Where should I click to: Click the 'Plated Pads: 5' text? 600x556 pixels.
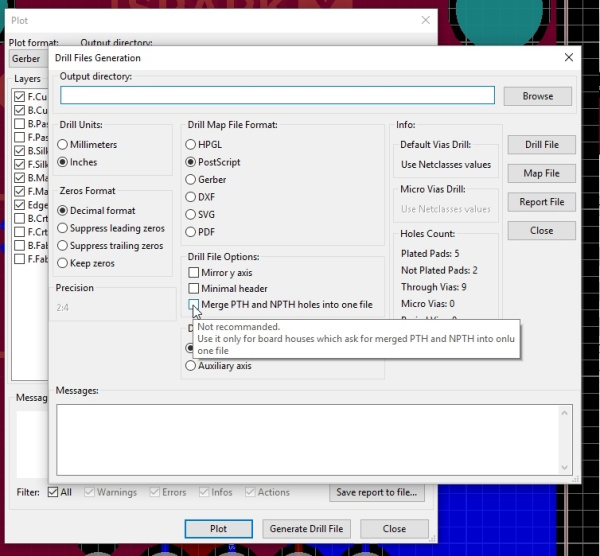[430, 254]
